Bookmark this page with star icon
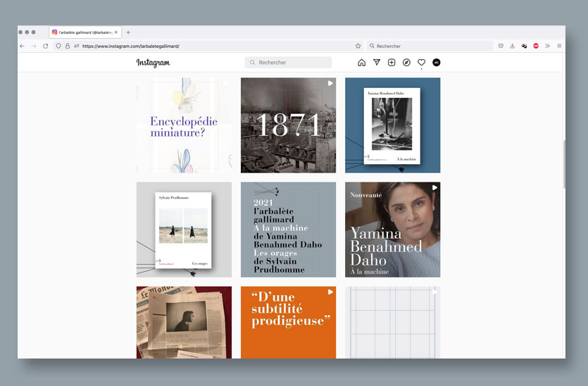Viewport: 588px width, 386px height. click(358, 46)
